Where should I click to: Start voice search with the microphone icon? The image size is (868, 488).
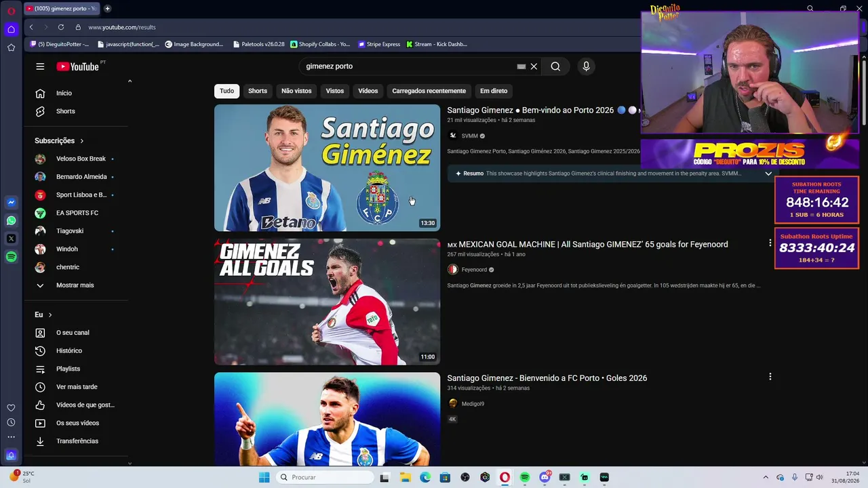point(587,66)
